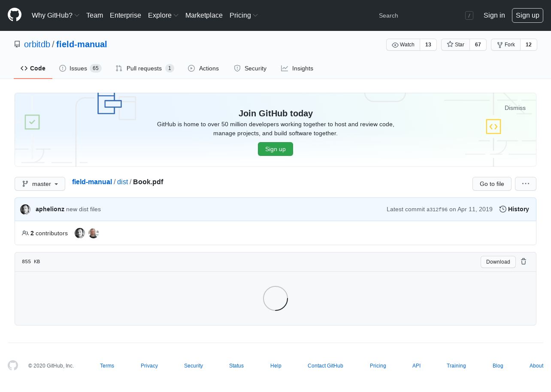The height and width of the screenshot is (392, 551).
Task: View the 12 forks count
Action: tap(528, 45)
